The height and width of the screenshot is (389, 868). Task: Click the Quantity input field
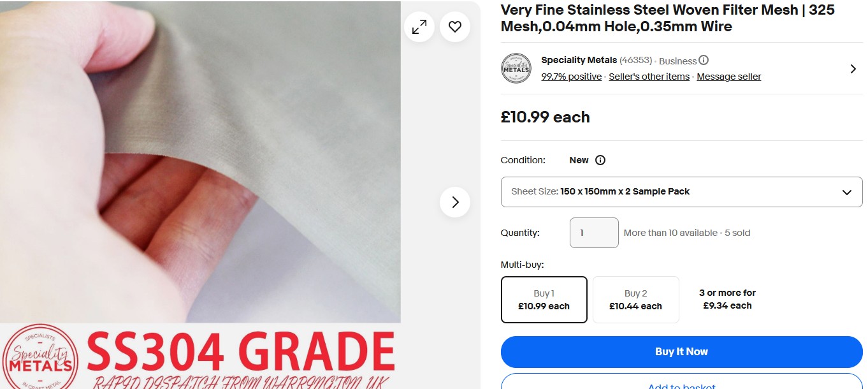click(x=593, y=233)
